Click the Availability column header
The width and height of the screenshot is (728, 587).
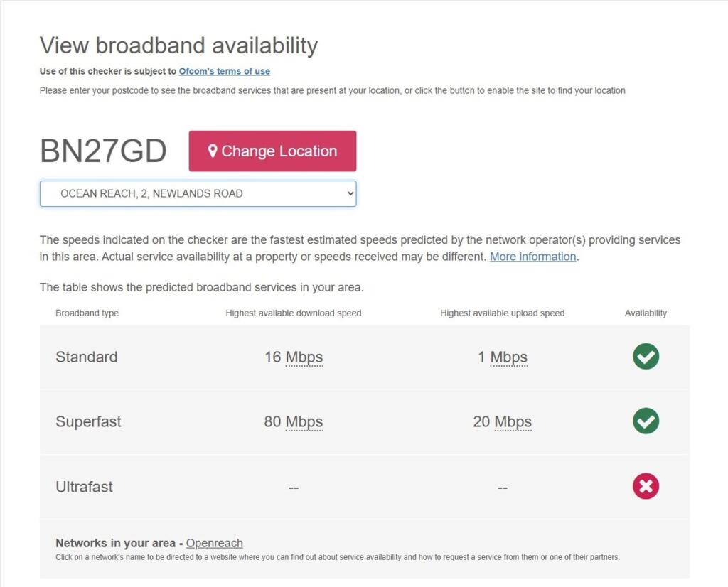click(x=646, y=313)
